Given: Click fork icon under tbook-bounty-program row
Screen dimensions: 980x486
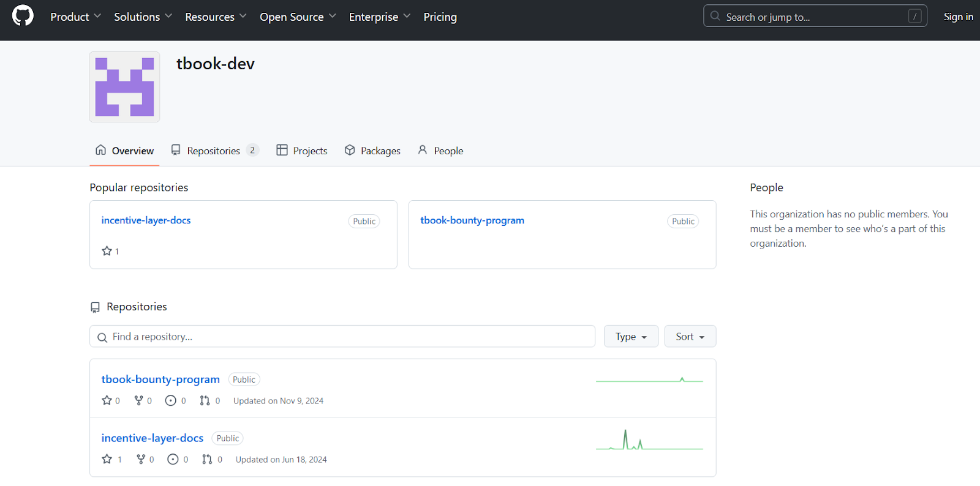Looking at the screenshot, I should pos(139,400).
